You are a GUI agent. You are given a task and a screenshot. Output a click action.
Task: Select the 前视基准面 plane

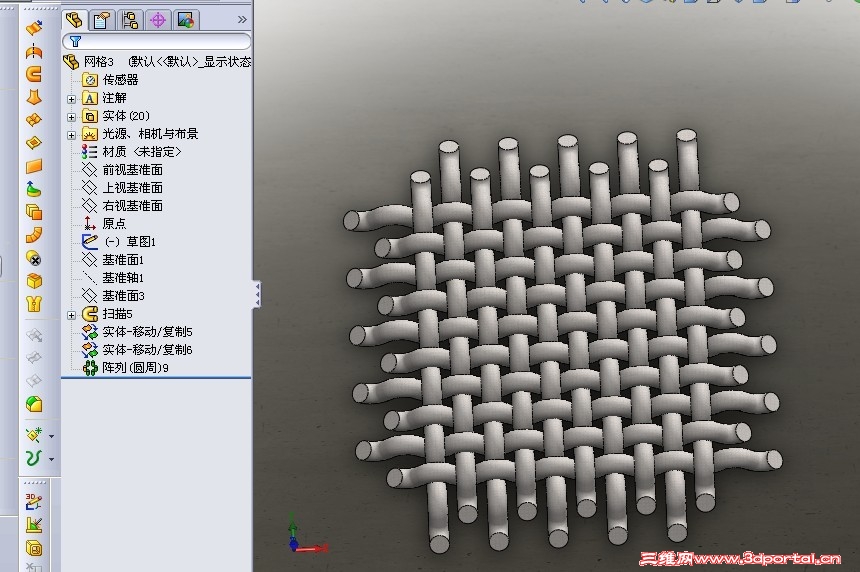coord(122,169)
